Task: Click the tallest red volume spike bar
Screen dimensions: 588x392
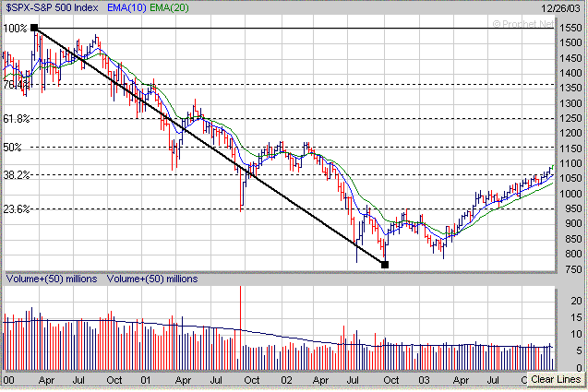Action: (241, 314)
